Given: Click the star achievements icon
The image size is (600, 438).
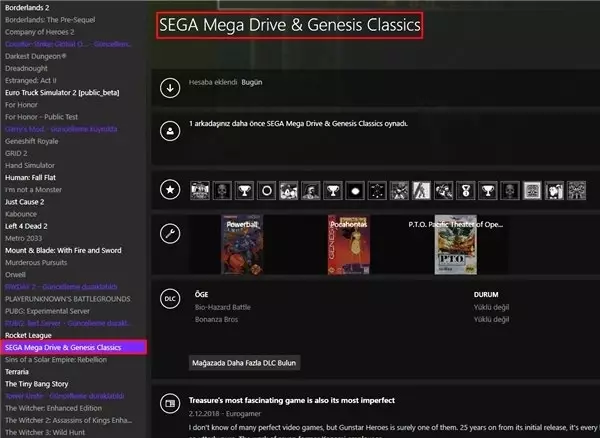Looking at the screenshot, I should tap(170, 188).
